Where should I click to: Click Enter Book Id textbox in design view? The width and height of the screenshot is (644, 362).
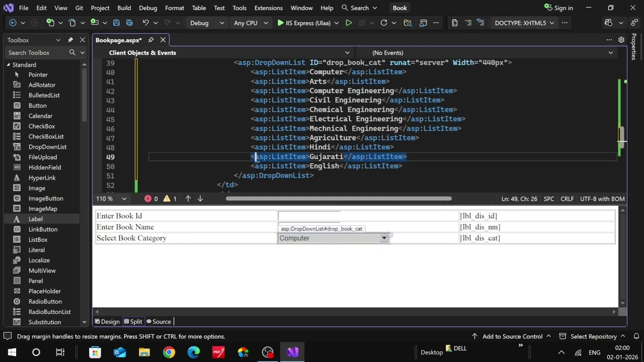[x=309, y=216]
